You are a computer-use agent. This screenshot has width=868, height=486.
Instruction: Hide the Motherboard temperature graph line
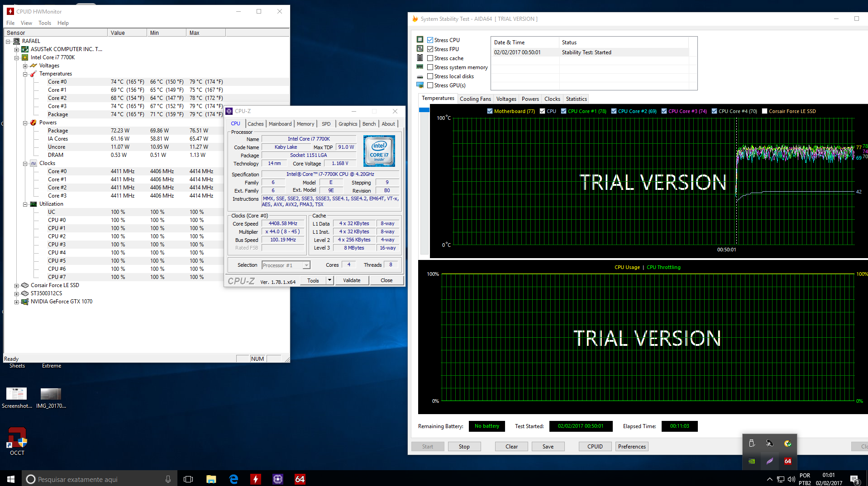(490, 111)
